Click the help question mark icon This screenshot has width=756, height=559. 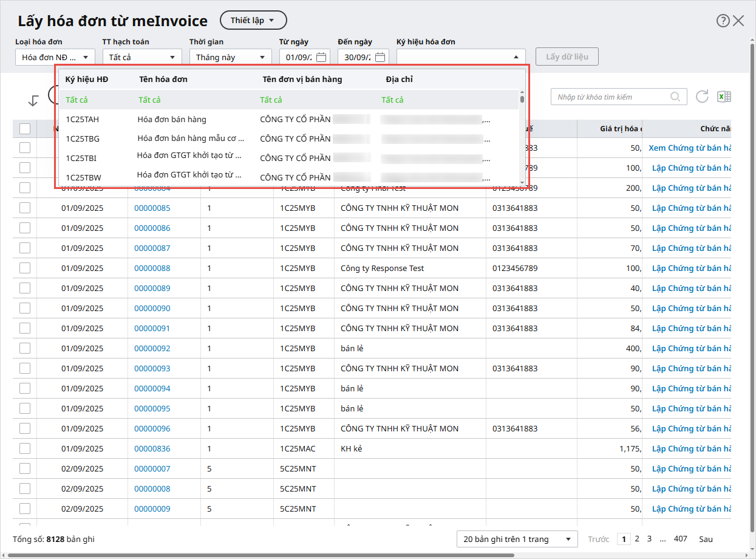click(723, 21)
